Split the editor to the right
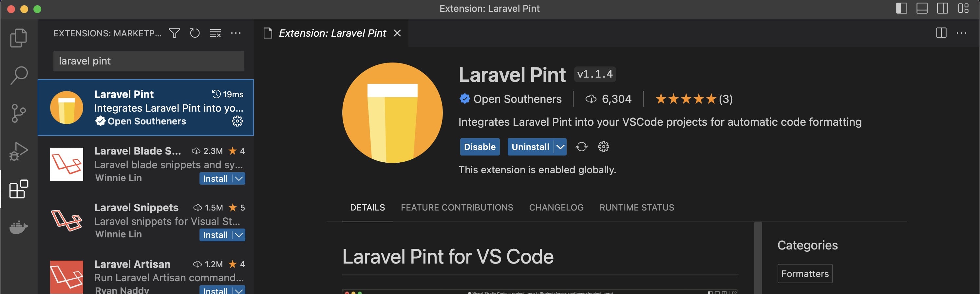This screenshot has height=294, width=980. (941, 33)
